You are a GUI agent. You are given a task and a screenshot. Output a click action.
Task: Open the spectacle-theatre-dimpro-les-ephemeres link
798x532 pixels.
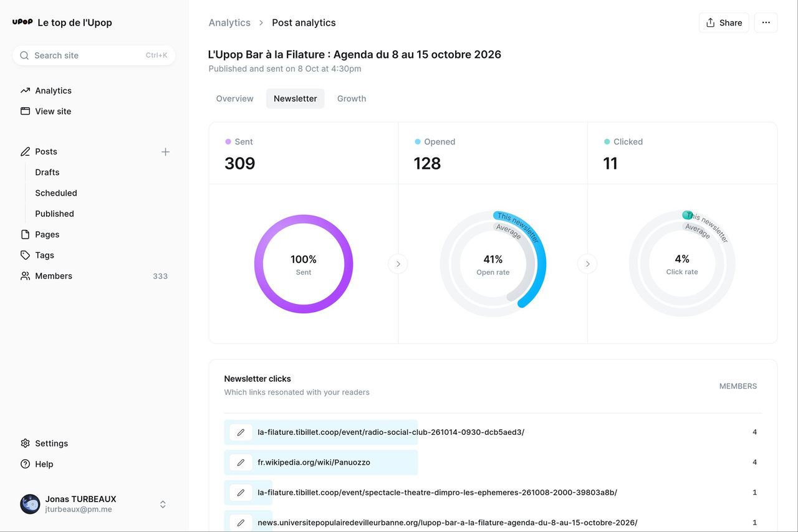438,492
